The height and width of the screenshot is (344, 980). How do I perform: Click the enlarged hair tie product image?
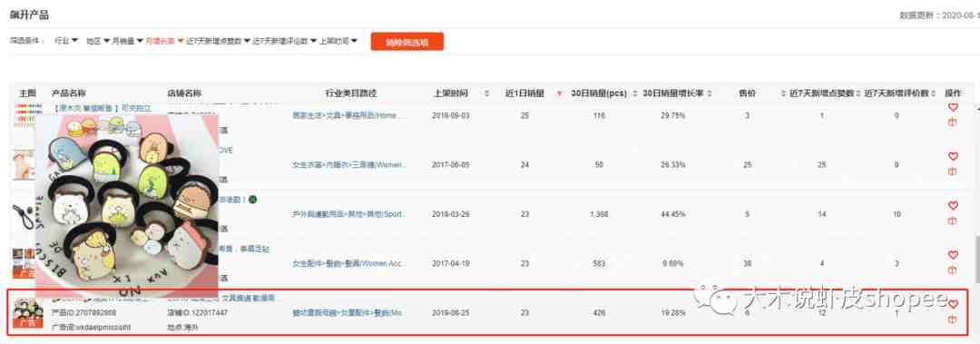pos(127,206)
